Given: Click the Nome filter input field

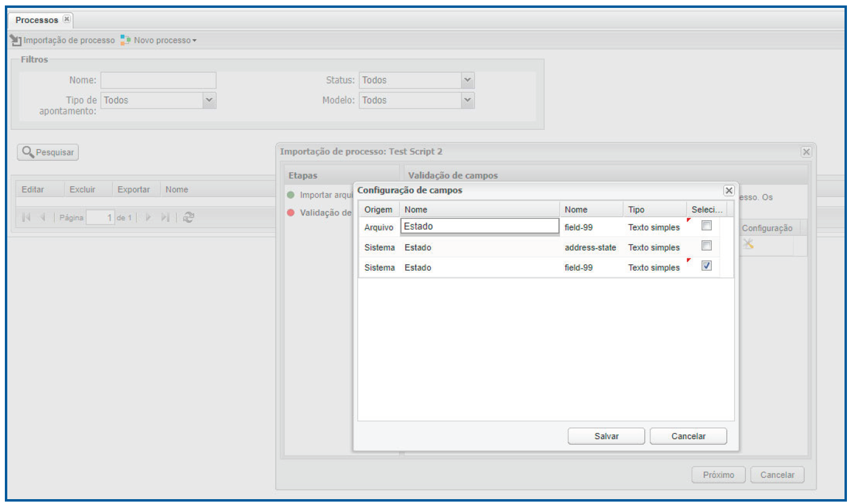Looking at the screenshot, I should 158,80.
